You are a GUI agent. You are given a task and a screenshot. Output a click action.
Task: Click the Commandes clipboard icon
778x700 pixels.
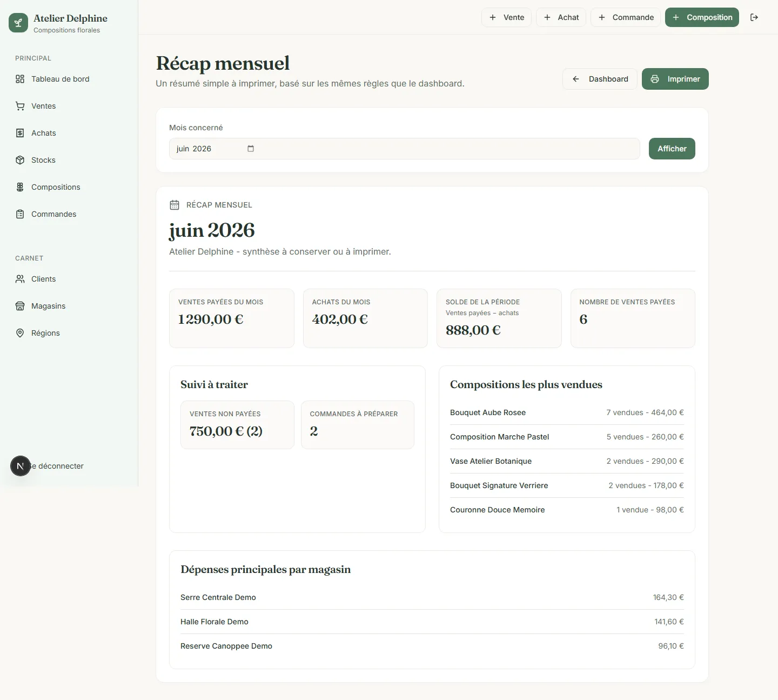point(20,214)
